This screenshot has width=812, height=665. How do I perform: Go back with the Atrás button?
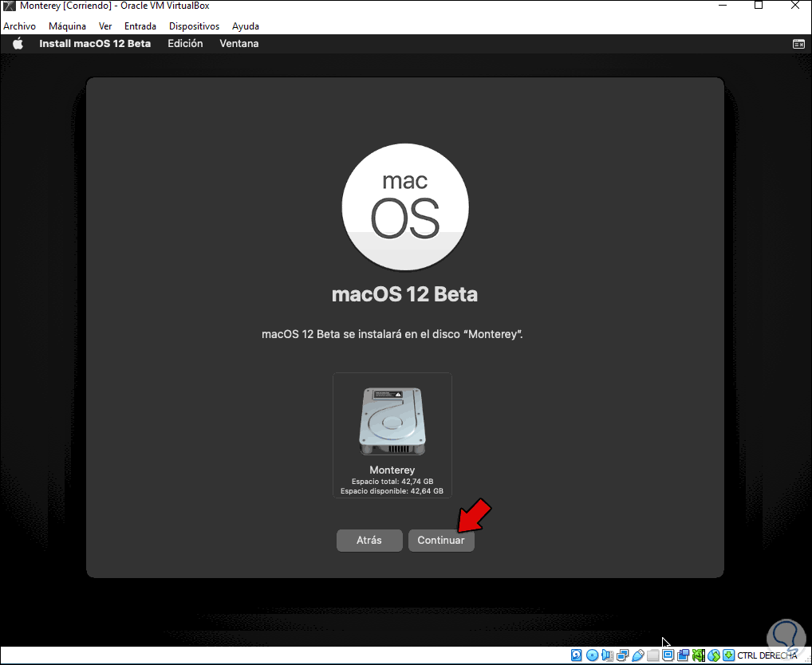tap(369, 541)
